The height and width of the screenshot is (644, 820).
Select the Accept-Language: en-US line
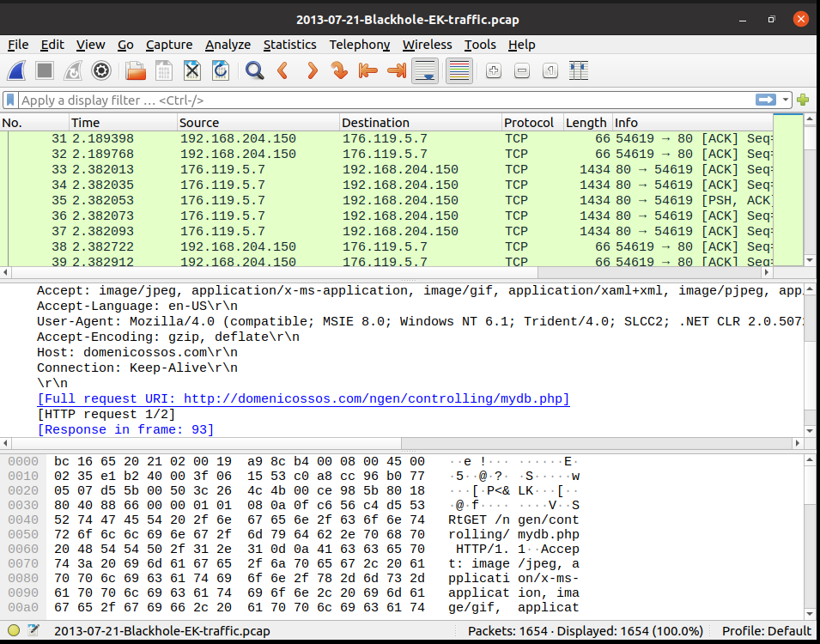point(137,306)
